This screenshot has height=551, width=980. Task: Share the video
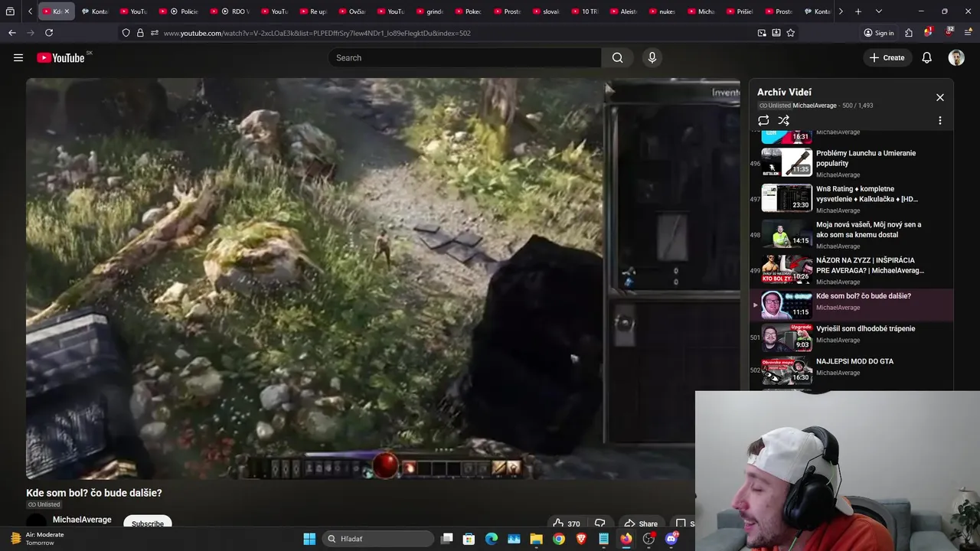(x=641, y=523)
